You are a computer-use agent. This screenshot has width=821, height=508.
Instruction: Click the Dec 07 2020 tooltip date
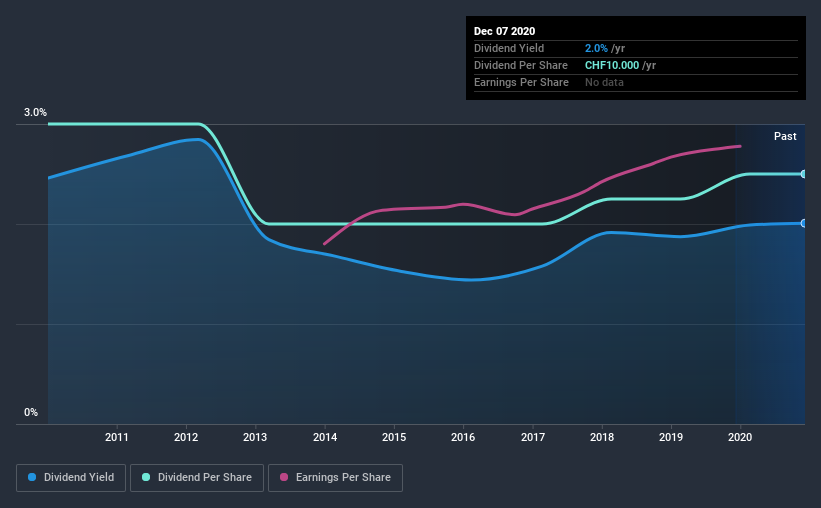pos(504,31)
